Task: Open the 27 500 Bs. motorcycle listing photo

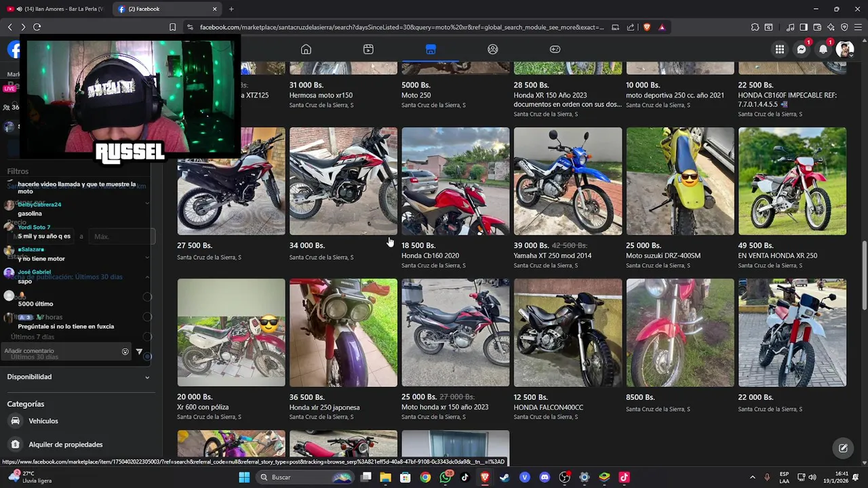Action: [231, 181]
